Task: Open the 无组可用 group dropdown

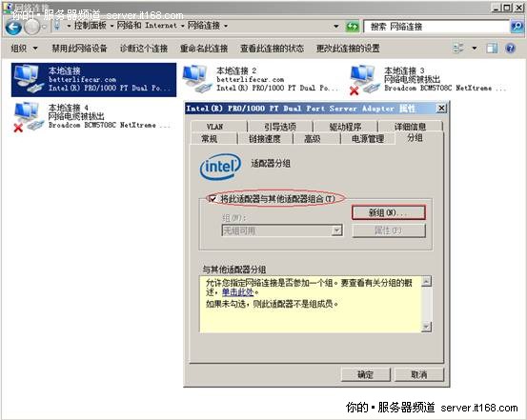Action: tap(282, 230)
